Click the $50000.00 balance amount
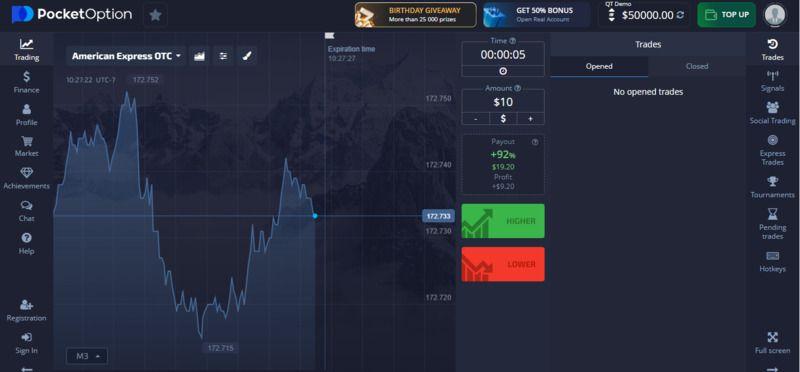The image size is (800, 372). [x=647, y=15]
